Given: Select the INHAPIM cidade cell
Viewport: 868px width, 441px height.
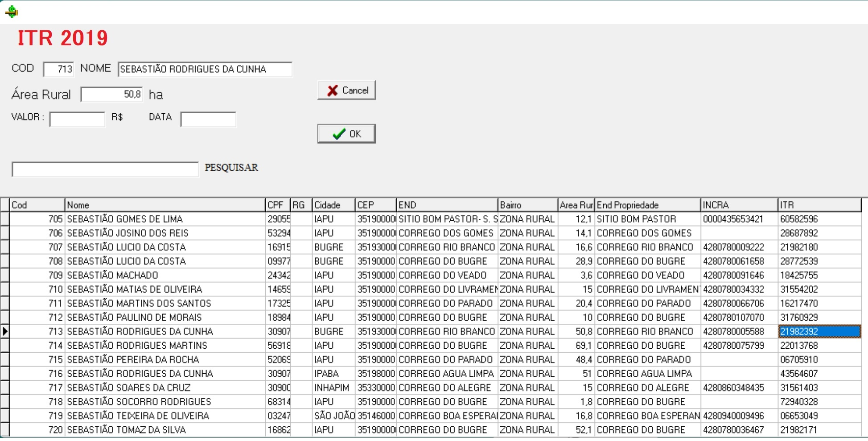Looking at the screenshot, I should [332, 388].
